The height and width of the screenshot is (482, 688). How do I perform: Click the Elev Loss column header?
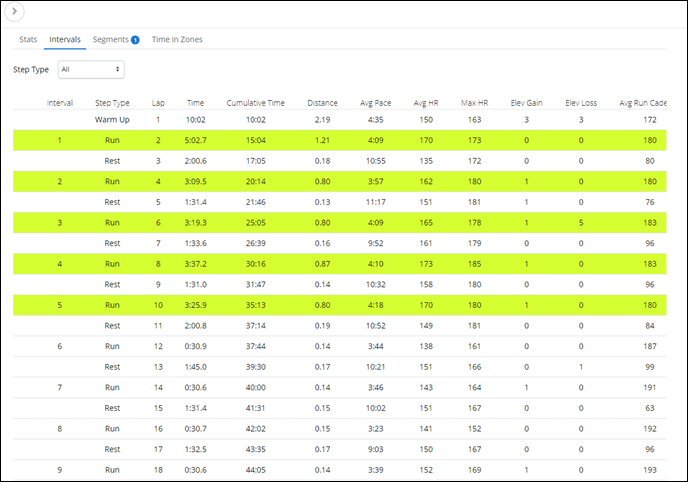click(x=581, y=103)
